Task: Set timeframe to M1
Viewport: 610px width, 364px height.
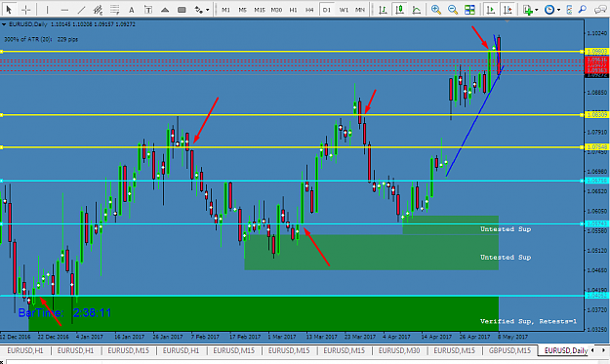Action: (x=225, y=10)
